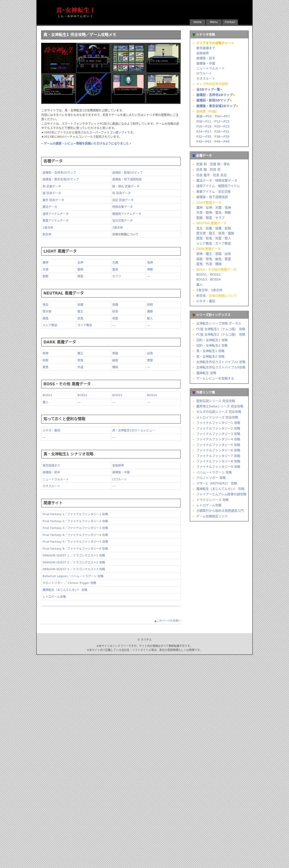Open 銃・弾丸 武器データ link

pyautogui.click(x=126, y=186)
